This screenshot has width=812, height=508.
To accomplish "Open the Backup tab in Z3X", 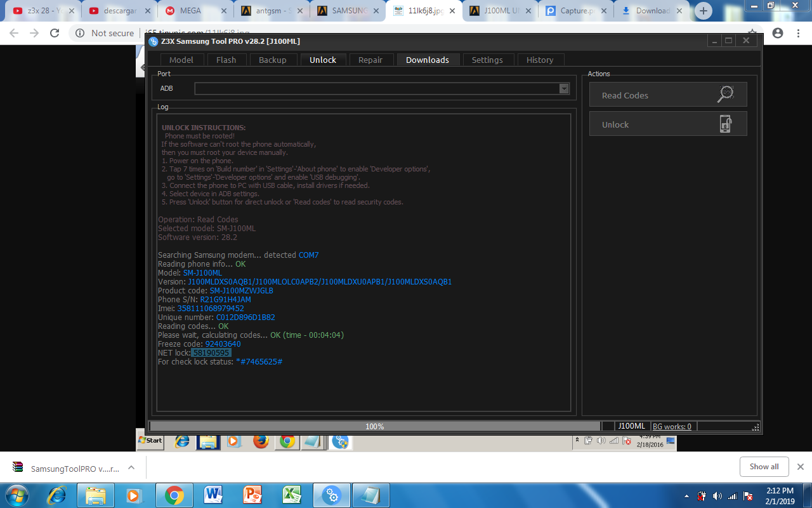I will [x=273, y=60].
